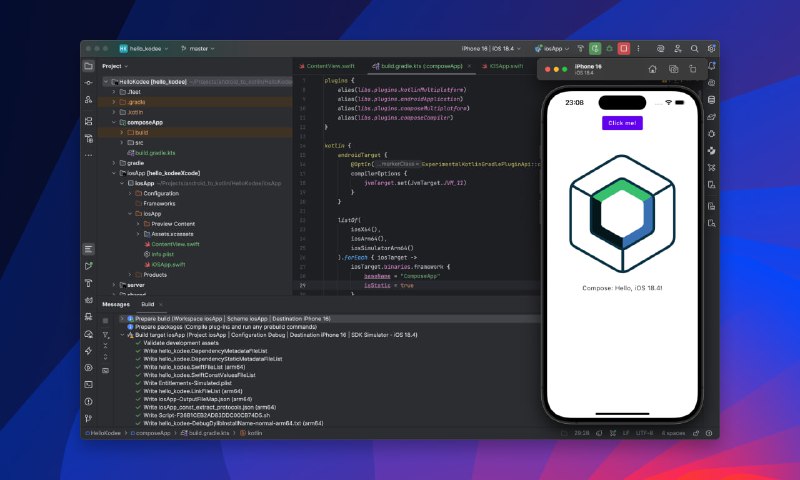Open the iosApp run configuration dropdown
The height and width of the screenshot is (480, 800).
(x=552, y=48)
